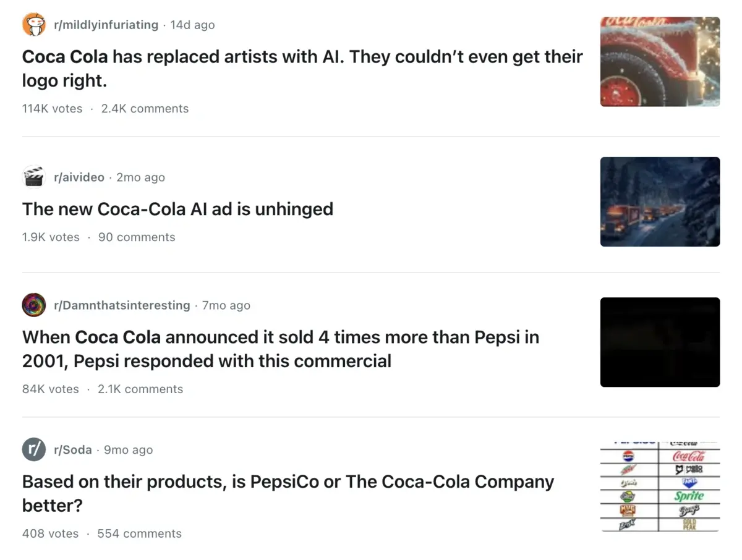Click the festive Coca-Cola truck thumbnail
The height and width of the screenshot is (560, 742).
660,61
